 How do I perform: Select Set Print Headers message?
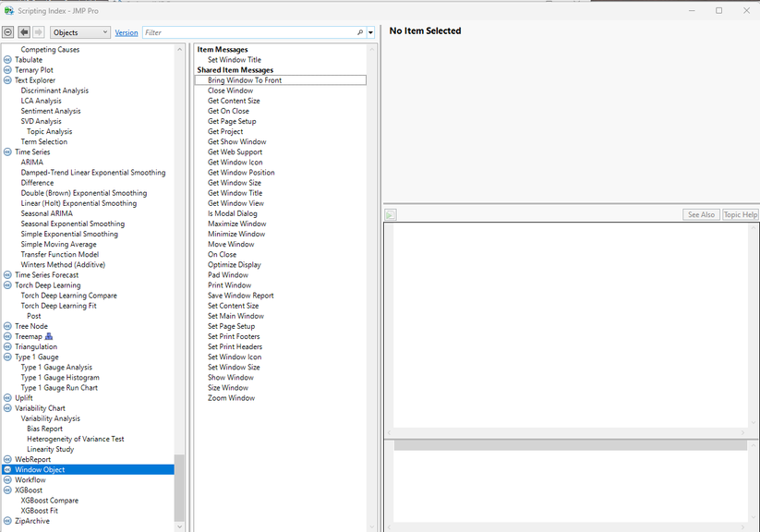point(235,346)
